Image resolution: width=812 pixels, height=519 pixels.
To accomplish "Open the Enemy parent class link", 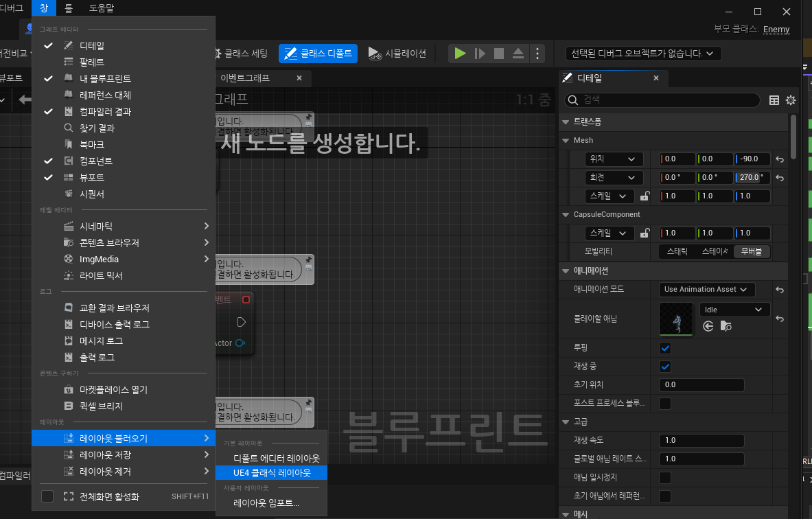I will click(776, 30).
